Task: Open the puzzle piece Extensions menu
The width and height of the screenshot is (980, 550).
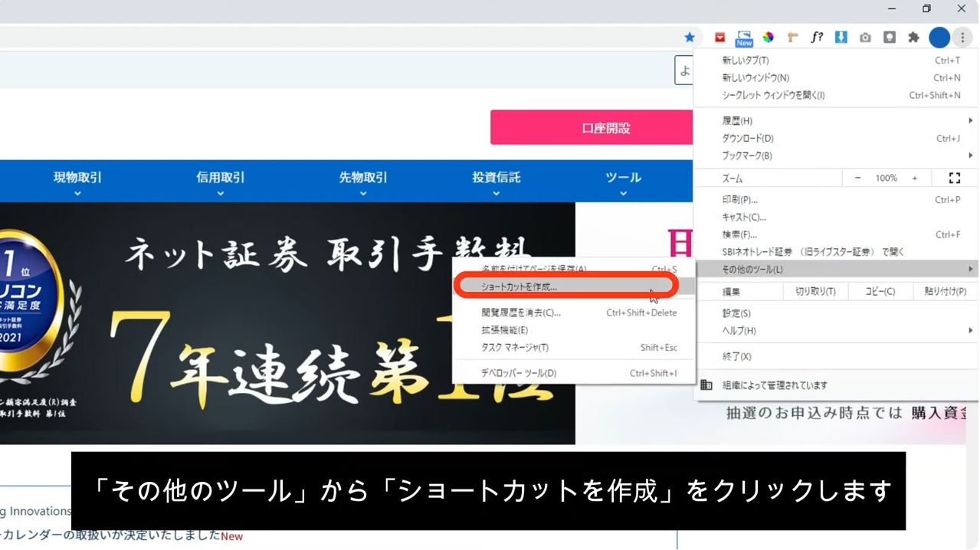Action: click(913, 37)
